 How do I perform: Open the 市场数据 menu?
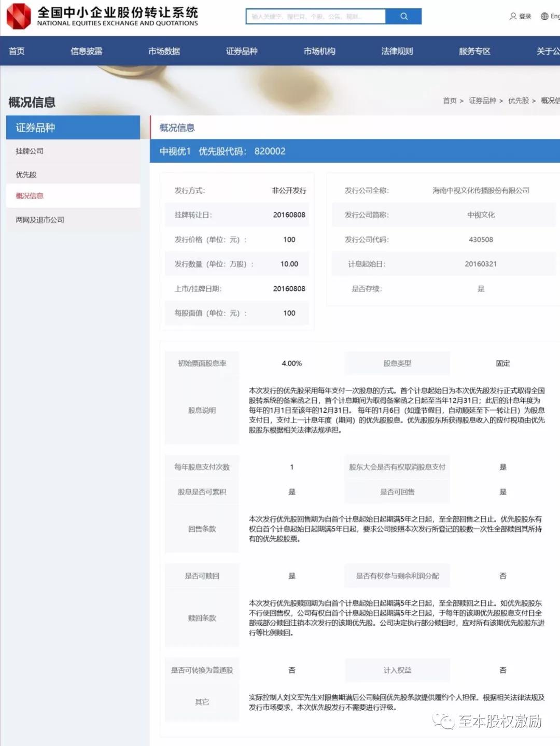163,51
